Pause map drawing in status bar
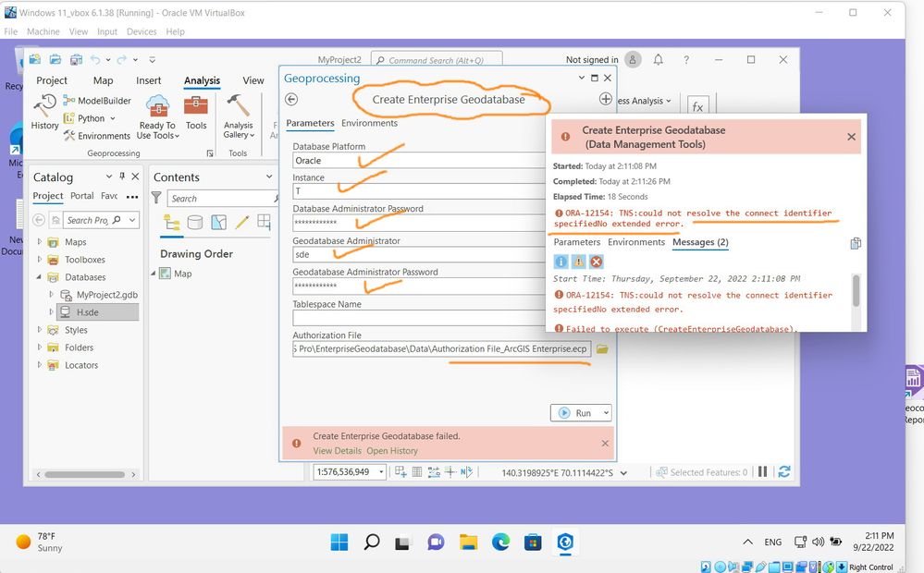The height and width of the screenshot is (573, 924). [762, 471]
